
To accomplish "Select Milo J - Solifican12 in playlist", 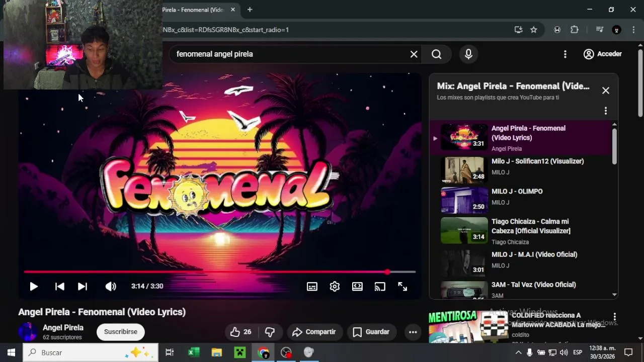I will [x=523, y=169].
